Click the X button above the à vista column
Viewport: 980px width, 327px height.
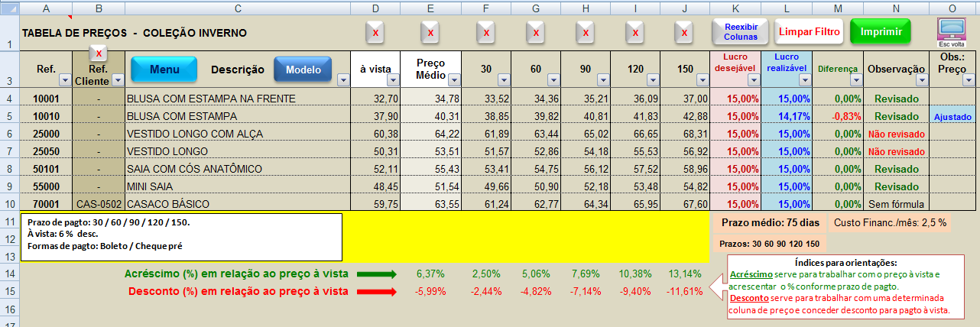pyautogui.click(x=375, y=33)
